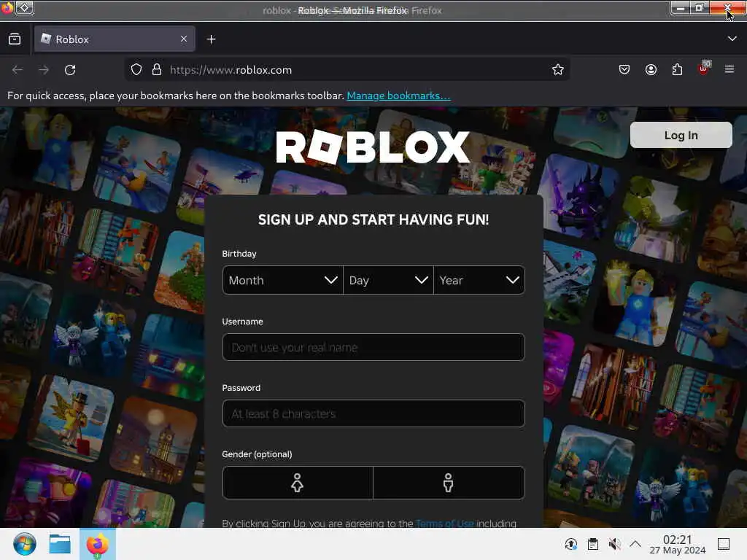Click the Roblox logo
Viewport: 747px width, 560px height.
click(x=373, y=147)
